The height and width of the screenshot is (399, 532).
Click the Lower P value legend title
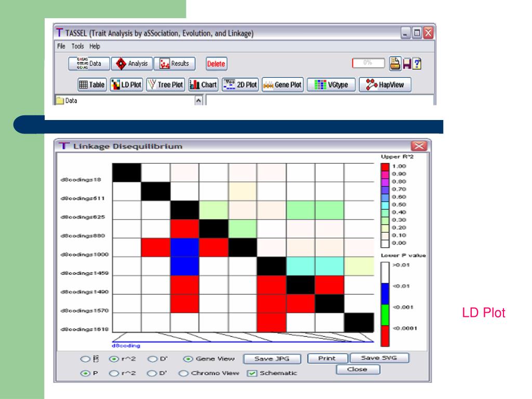pos(403,256)
